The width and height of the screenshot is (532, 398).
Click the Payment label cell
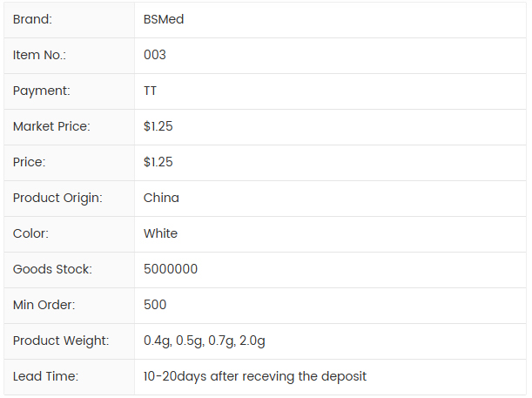point(42,91)
